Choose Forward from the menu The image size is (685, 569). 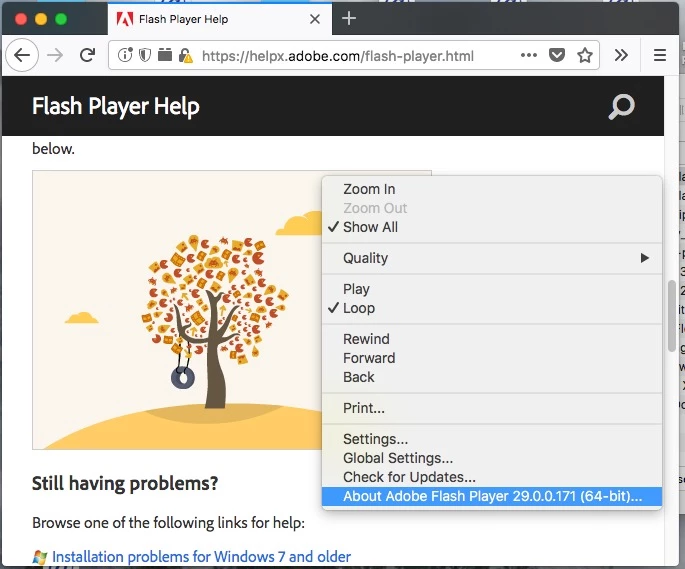click(x=492, y=358)
